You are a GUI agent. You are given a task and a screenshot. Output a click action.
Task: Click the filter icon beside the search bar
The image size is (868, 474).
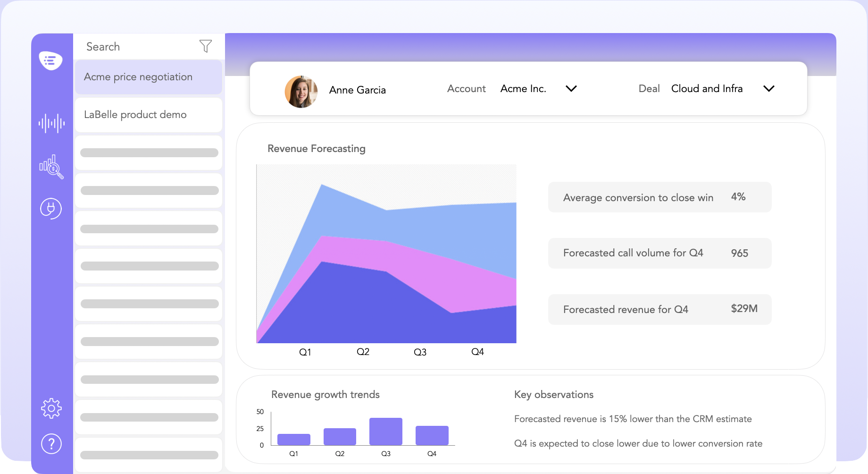[205, 46]
